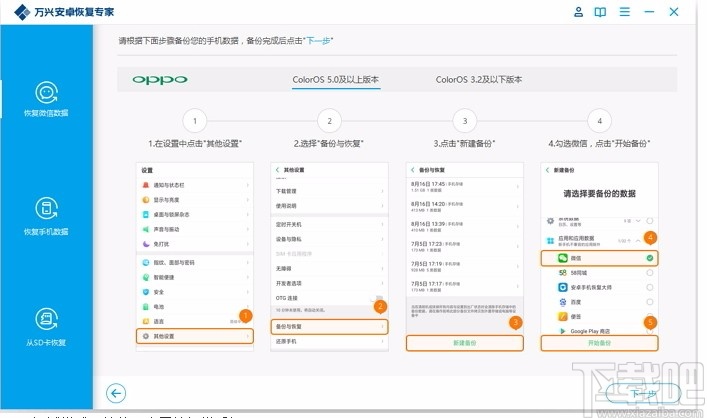Viewport: 707px width, 418px height.
Task: Open the guide book icon in title bar
Action: coord(600,12)
